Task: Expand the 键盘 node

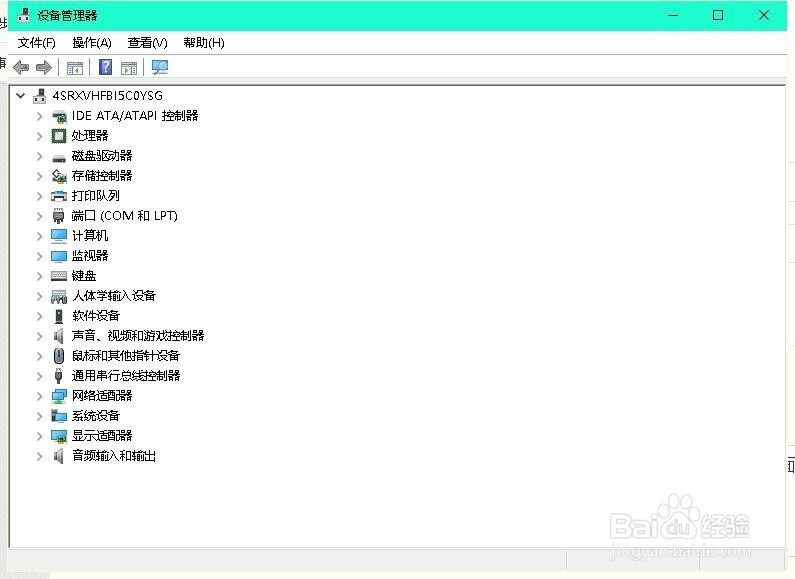Action: pyautogui.click(x=40, y=276)
